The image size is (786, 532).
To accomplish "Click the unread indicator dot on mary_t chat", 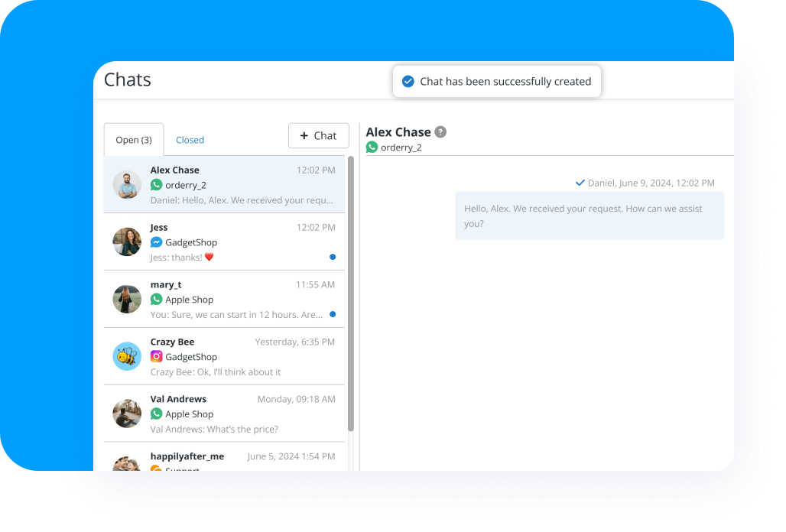I will tap(332, 314).
